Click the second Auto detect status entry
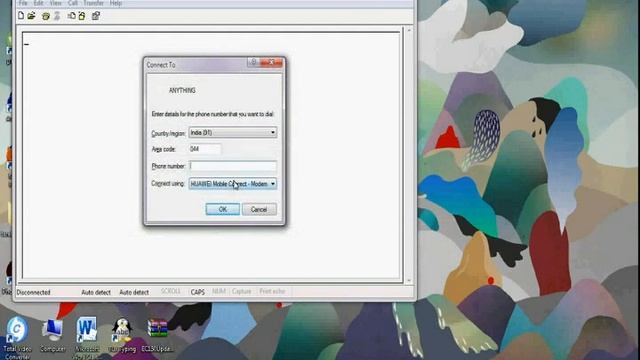640x360 pixels. click(x=134, y=292)
